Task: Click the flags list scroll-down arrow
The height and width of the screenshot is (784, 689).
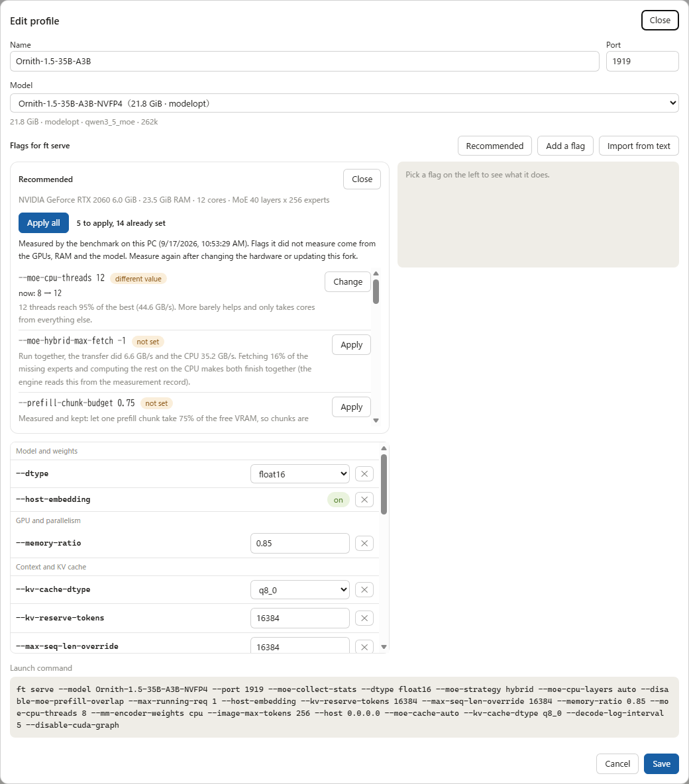Action: (384, 647)
